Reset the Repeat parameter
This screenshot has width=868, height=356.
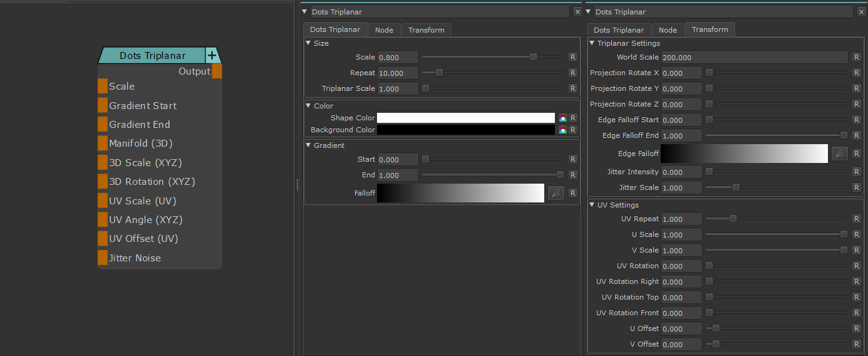pyautogui.click(x=572, y=73)
